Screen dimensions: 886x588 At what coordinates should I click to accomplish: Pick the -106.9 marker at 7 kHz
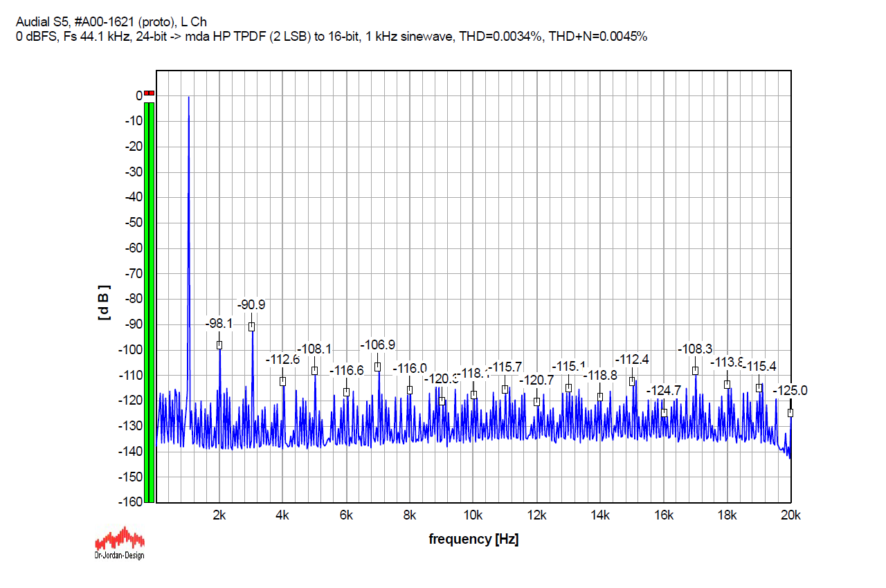[x=378, y=367]
